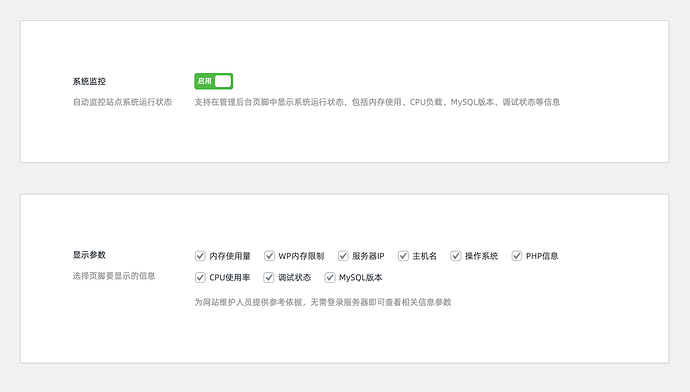Uncheck the 操作系统 checkbox
690x392 pixels.
pyautogui.click(x=455, y=256)
